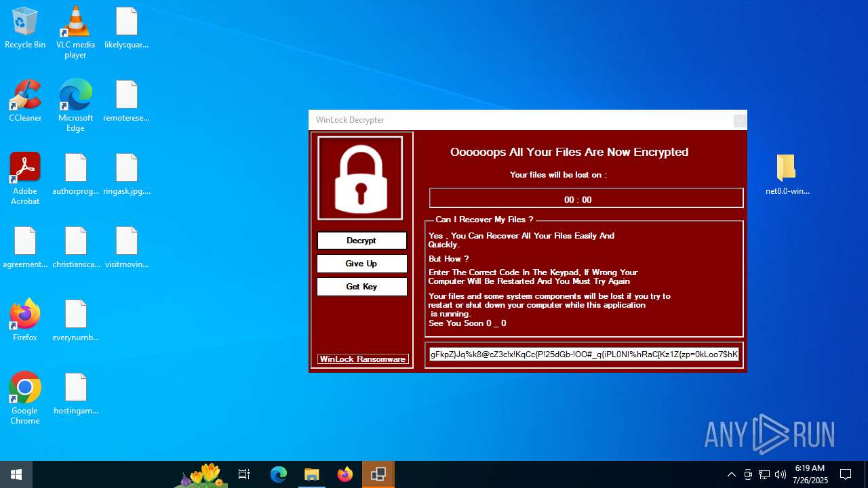The height and width of the screenshot is (488, 868).
Task: Select the christiansca file icon
Action: (x=75, y=248)
